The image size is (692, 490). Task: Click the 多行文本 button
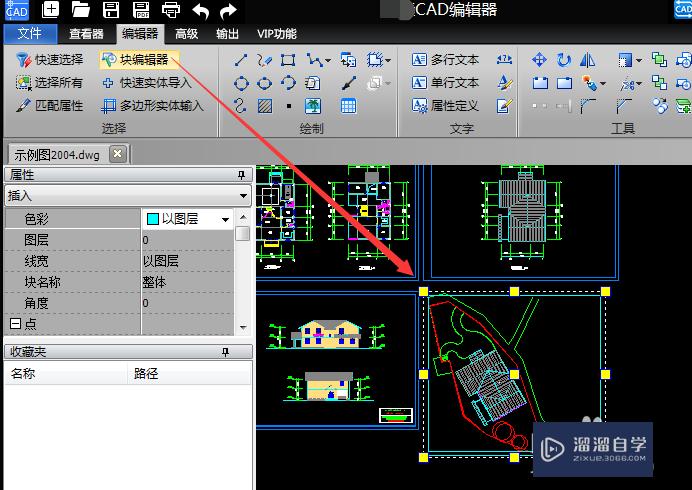click(x=446, y=60)
